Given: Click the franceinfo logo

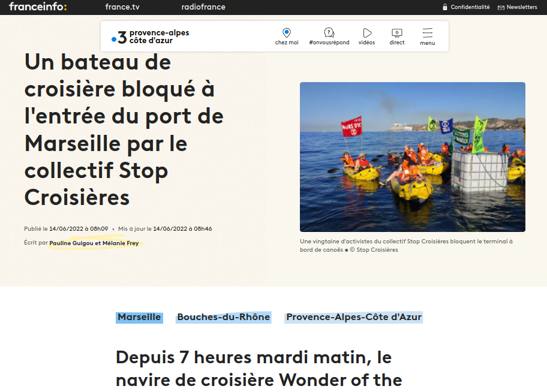Looking at the screenshot, I should click(x=38, y=7).
